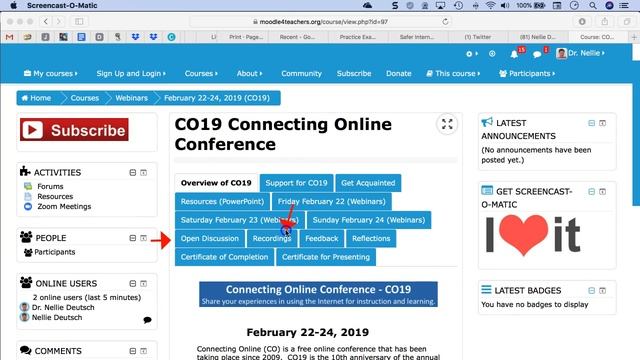Click the teal circle bookmark icon
Viewport: 640px width, 360px height.
[x=171, y=37]
